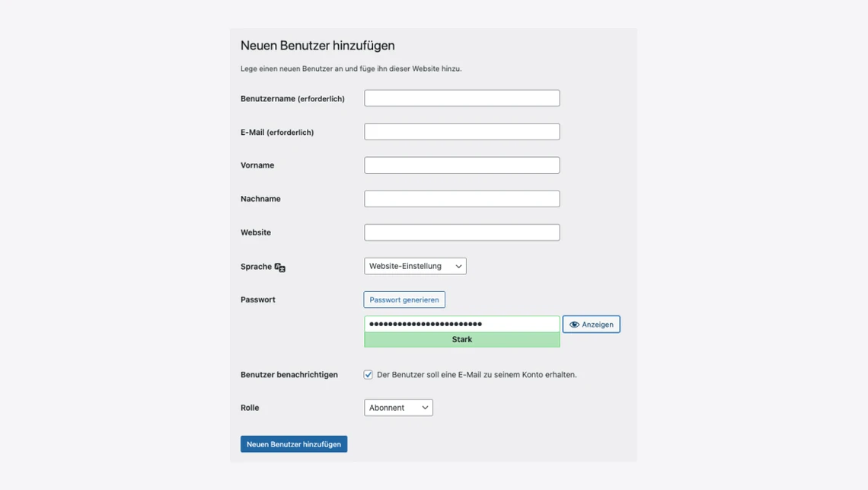Viewport: 868px width, 490px height.
Task: Click the 'E-Mail (erforderlich)' label text
Action: [277, 133]
